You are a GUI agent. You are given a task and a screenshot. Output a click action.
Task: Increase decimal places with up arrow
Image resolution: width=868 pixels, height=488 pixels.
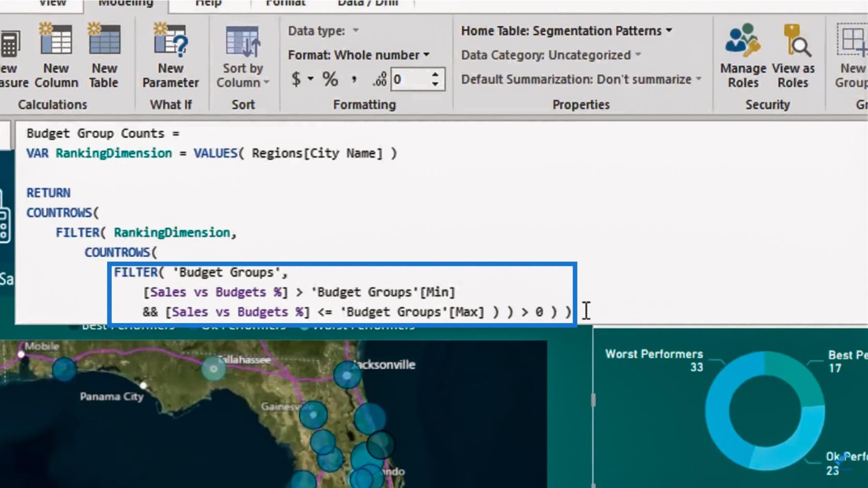[x=436, y=74]
